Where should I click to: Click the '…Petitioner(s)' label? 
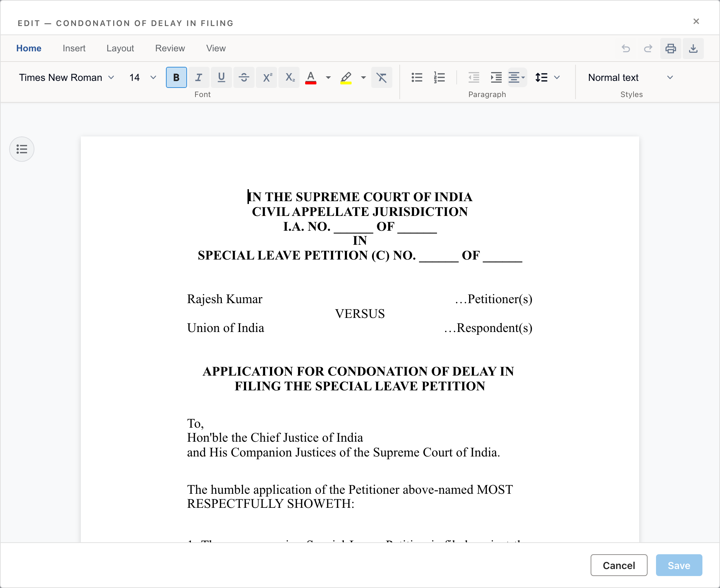pyautogui.click(x=494, y=299)
